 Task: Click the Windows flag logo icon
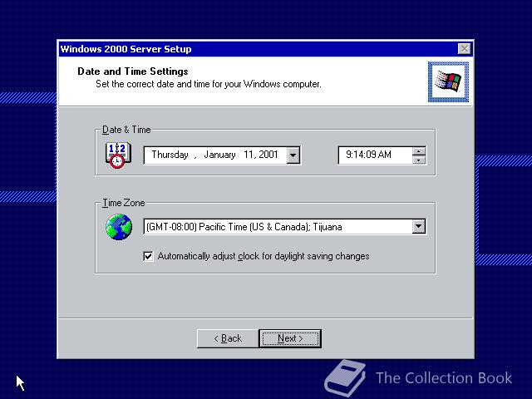(448, 81)
